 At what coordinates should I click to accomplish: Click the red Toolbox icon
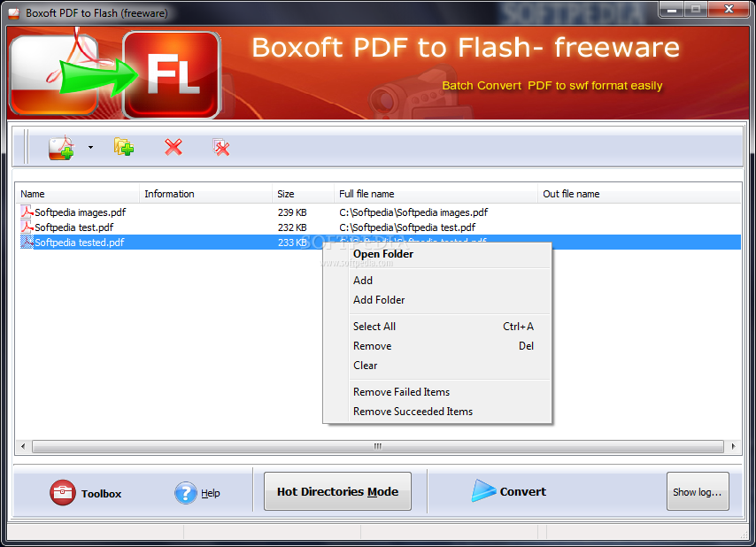tap(63, 492)
